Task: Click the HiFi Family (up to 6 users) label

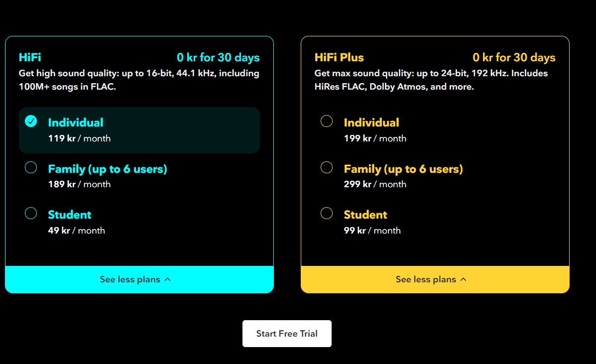Action: click(x=108, y=169)
